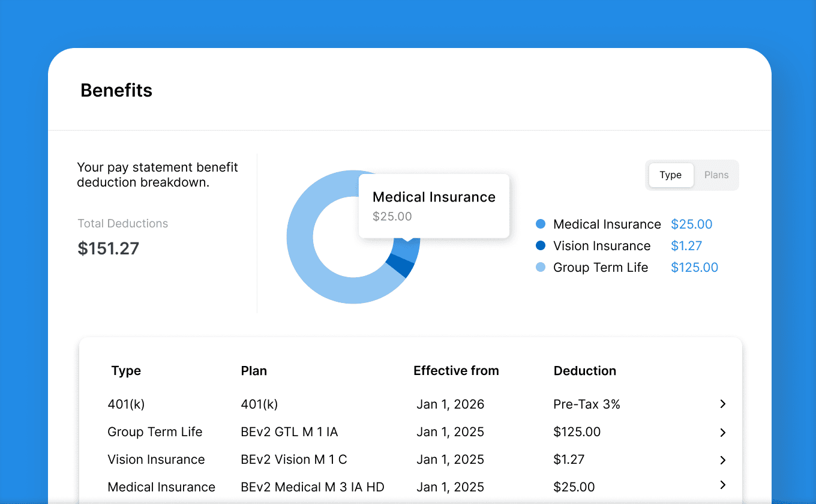Switch to the Plans view

(716, 175)
